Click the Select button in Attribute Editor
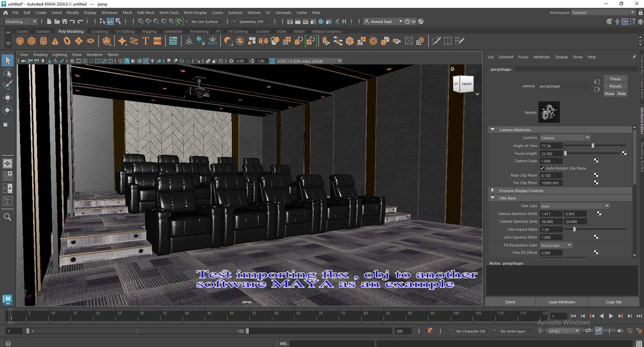The image size is (644, 347). point(510,302)
